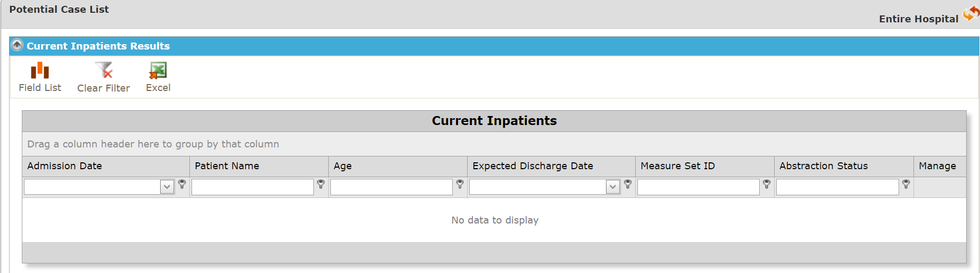
Task: Open the Field List tool
Action: [x=40, y=70]
